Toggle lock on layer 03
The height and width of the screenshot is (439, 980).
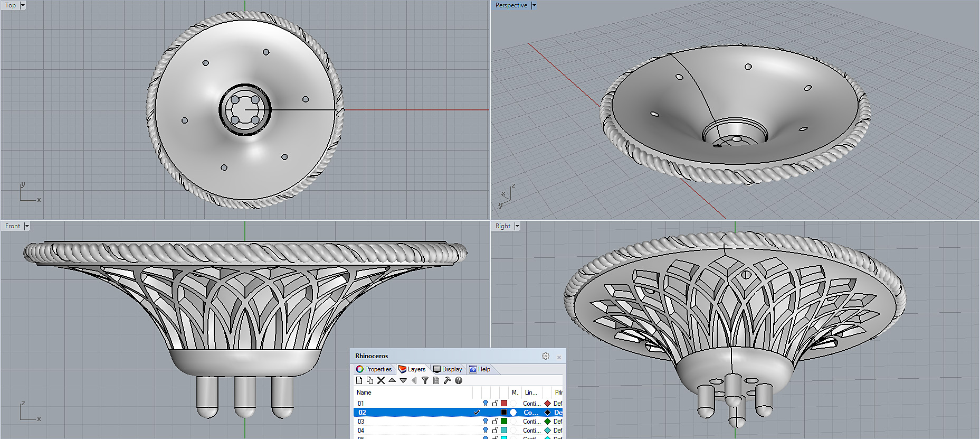click(495, 422)
